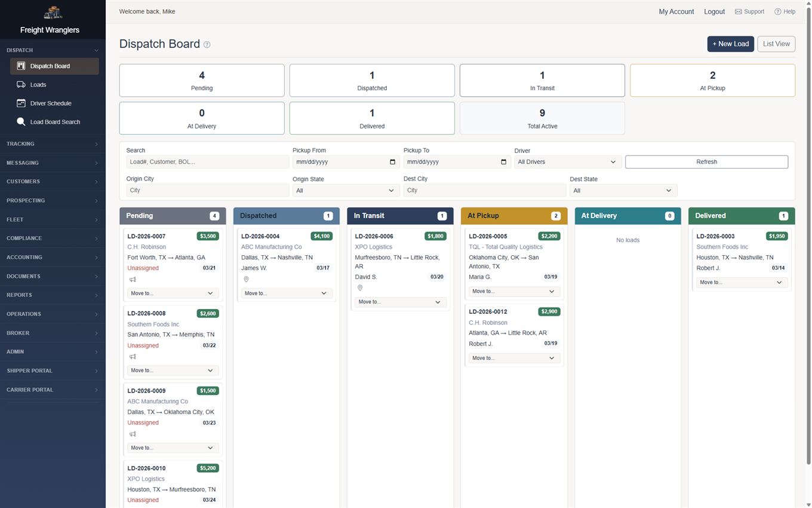Expand the Compliance menu section

tap(53, 238)
